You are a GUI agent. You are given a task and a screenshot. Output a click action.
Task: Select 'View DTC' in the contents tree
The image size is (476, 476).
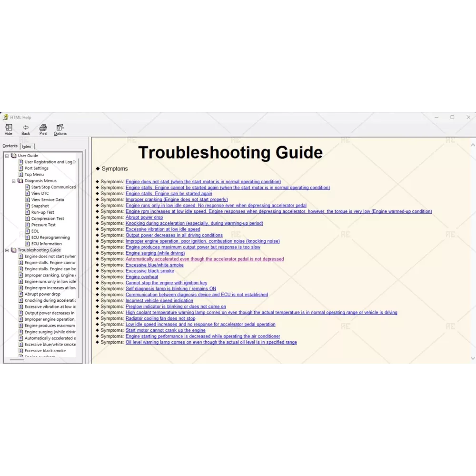click(40, 193)
